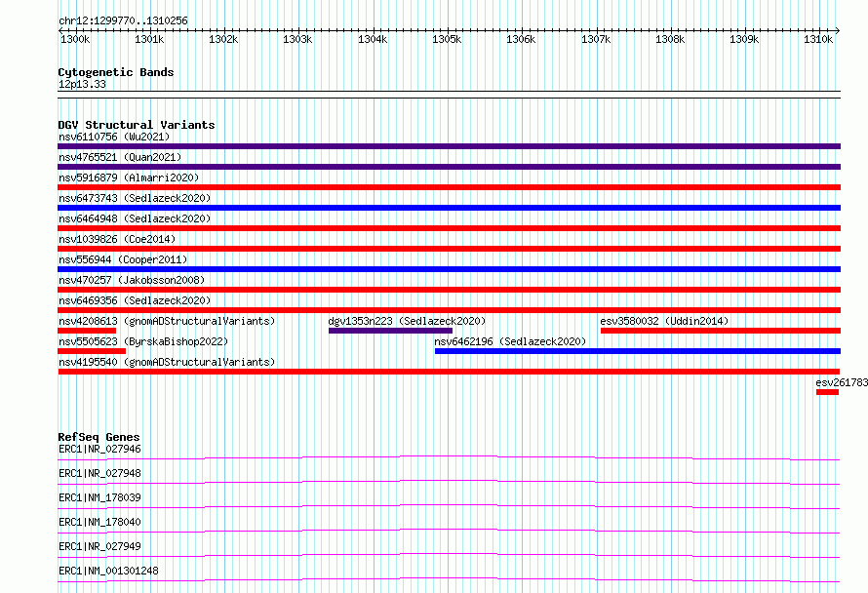Click the ERC1|NM_178039 transcript label

[99, 497]
